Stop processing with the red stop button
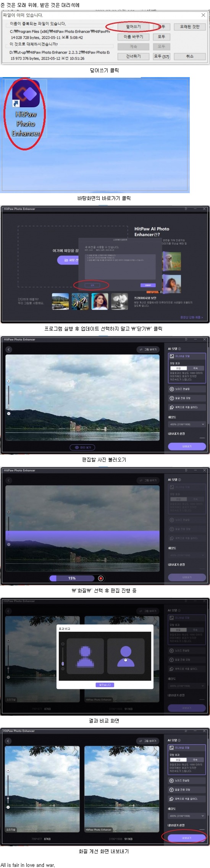 pyautogui.click(x=101, y=578)
